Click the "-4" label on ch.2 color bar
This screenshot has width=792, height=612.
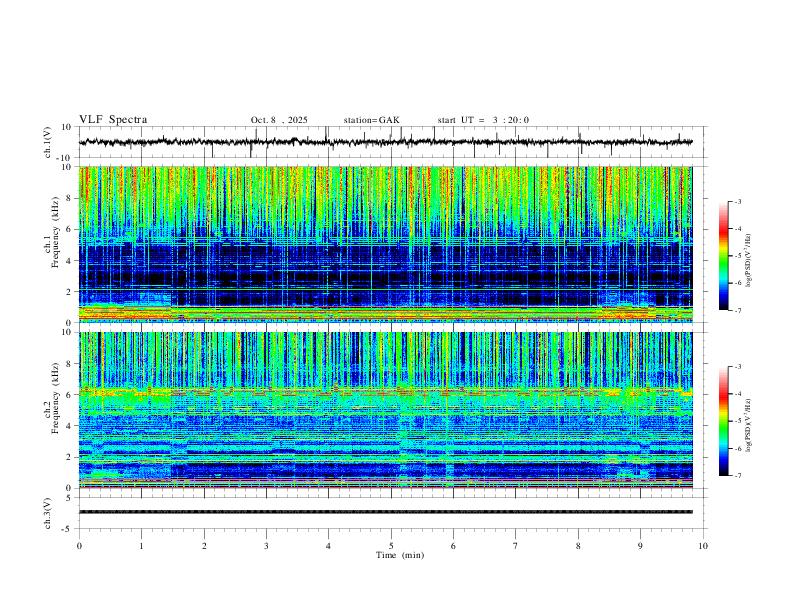(737, 394)
